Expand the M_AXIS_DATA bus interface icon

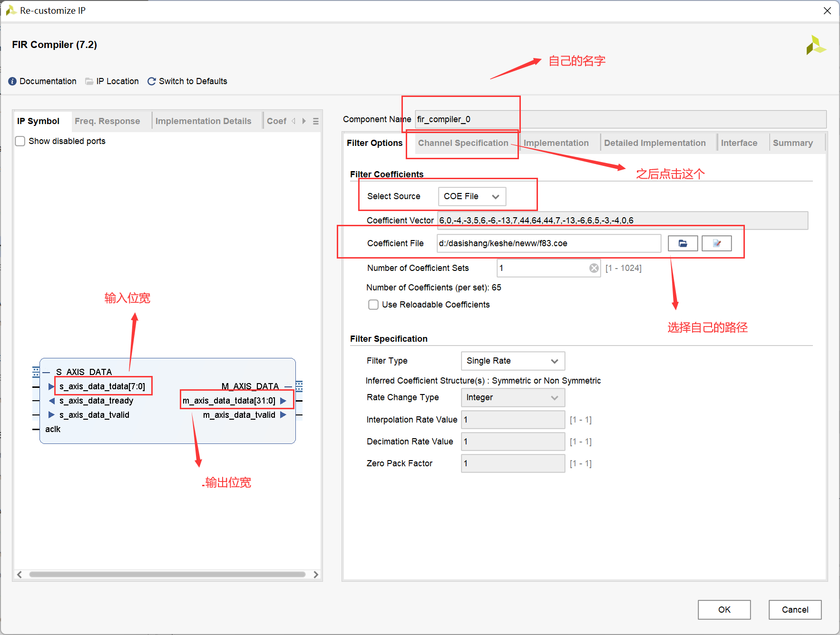pos(299,386)
